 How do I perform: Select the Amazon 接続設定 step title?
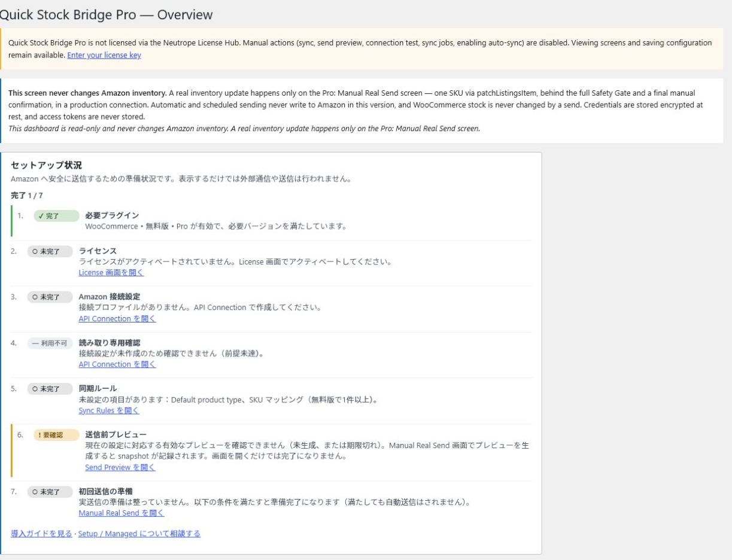pyautogui.click(x=110, y=297)
